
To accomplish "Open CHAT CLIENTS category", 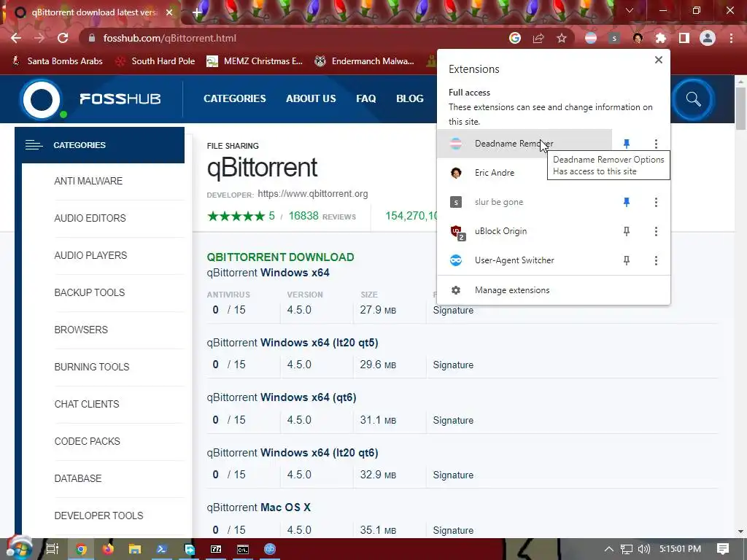I will [x=87, y=404].
